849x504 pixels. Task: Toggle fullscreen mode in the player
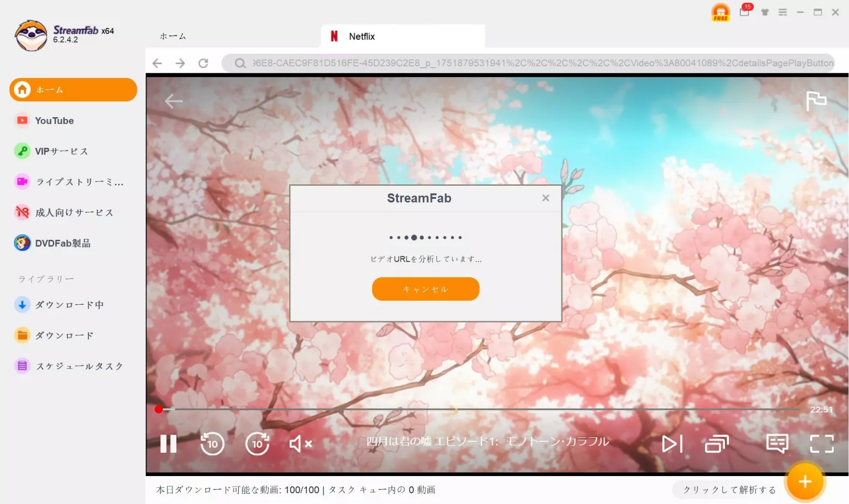click(822, 444)
